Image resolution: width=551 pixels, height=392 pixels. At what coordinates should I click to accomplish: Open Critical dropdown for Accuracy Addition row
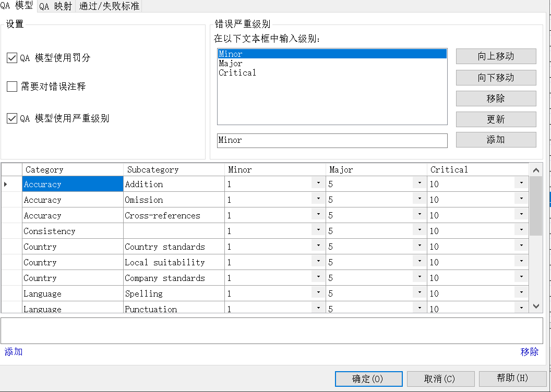[x=521, y=183]
